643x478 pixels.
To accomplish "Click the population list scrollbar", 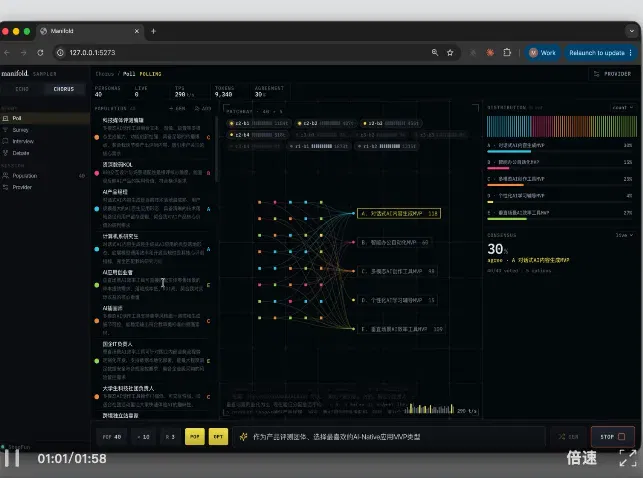I will (217, 149).
